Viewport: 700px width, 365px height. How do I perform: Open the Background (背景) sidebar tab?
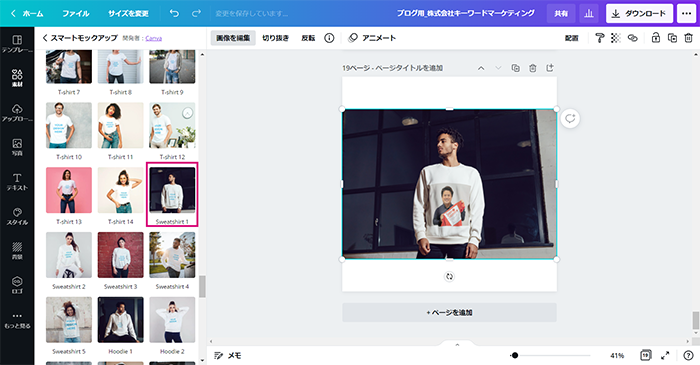[17, 251]
